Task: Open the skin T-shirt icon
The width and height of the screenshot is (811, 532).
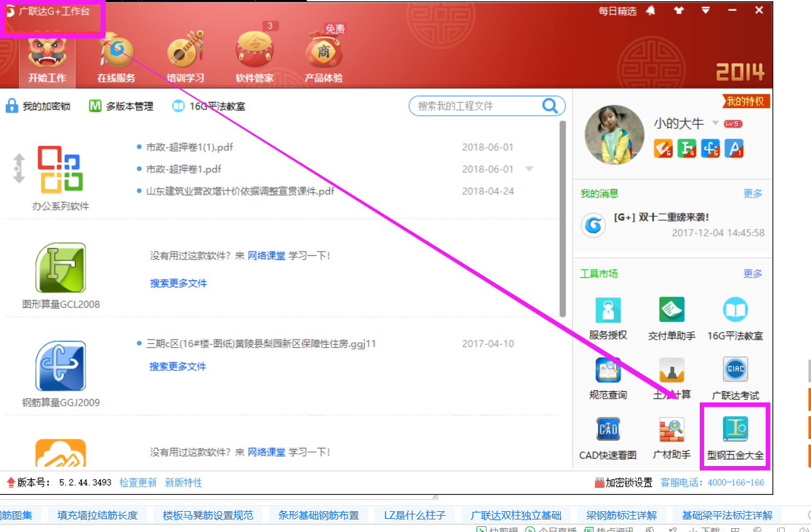Action: (678, 11)
